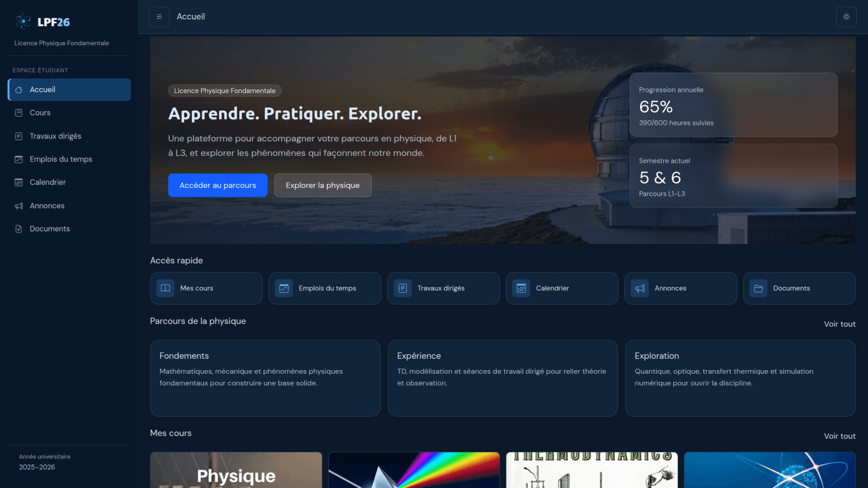Click the Accéder au parcours button
This screenshot has height=488, width=868.
coord(218,185)
